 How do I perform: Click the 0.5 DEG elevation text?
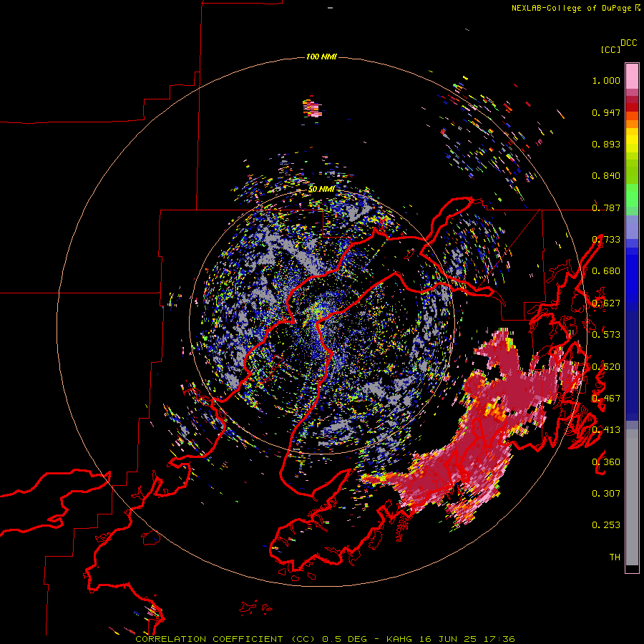tap(346, 639)
